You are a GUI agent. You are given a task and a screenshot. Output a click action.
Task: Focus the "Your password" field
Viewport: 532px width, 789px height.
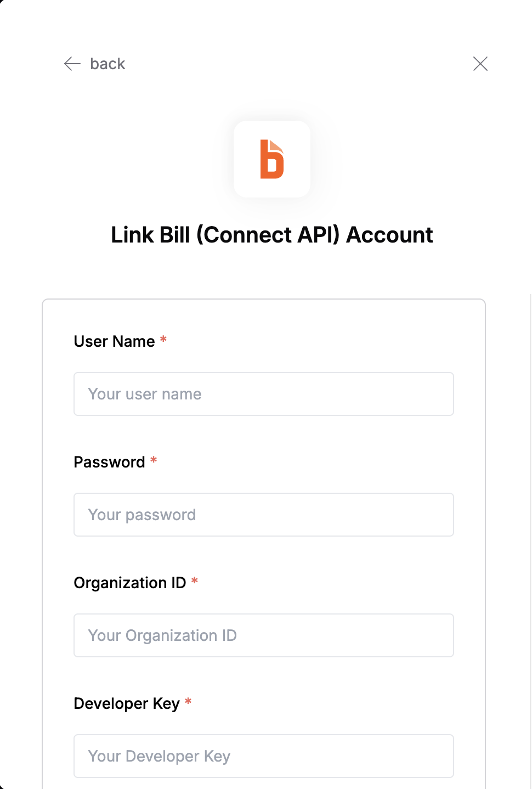(x=264, y=515)
